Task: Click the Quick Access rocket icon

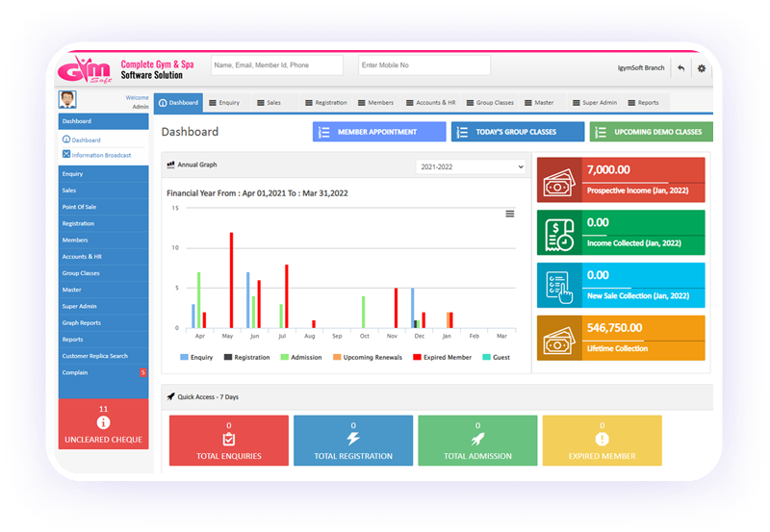Action: point(170,396)
